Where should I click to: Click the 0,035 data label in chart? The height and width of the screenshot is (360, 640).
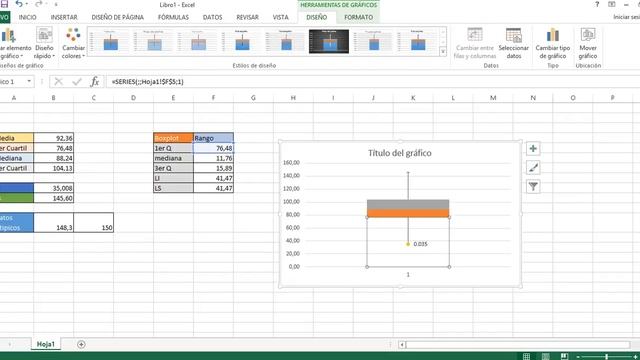[420, 244]
